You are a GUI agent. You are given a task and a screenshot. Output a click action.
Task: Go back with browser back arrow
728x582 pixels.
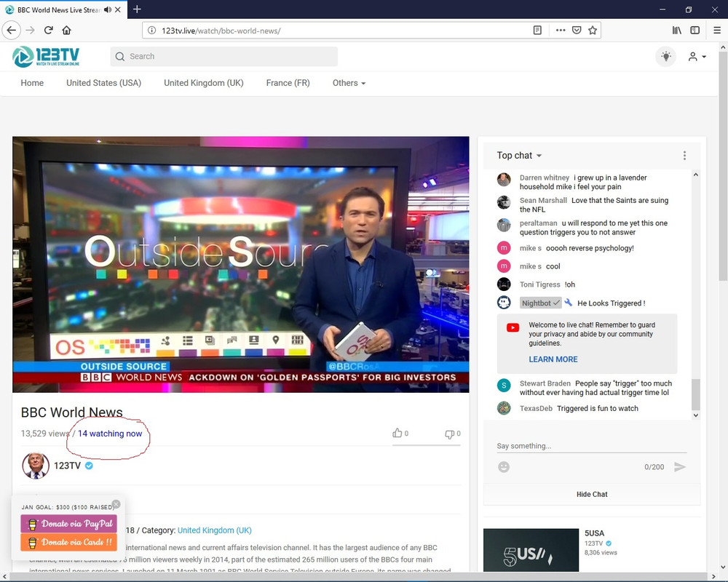11,30
